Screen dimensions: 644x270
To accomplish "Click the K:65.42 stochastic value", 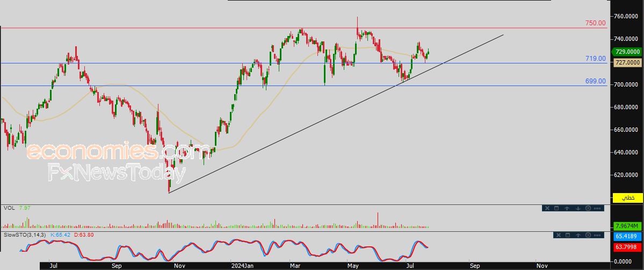I will [60, 235].
